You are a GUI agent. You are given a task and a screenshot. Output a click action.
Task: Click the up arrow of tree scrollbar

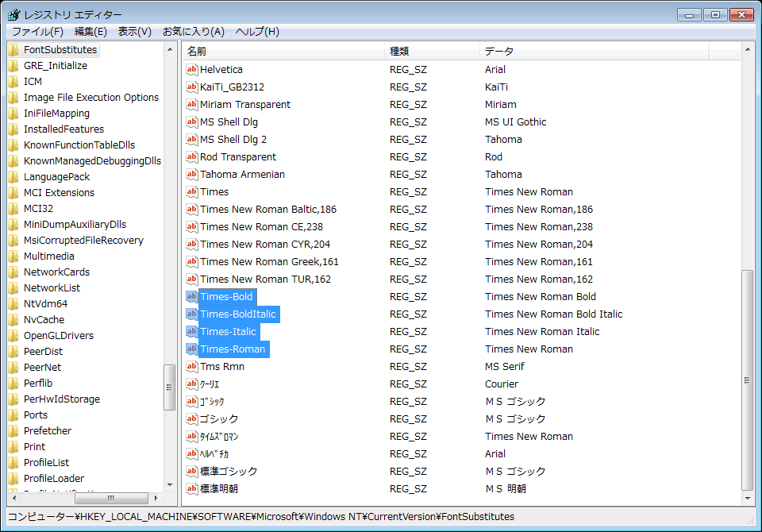point(170,49)
